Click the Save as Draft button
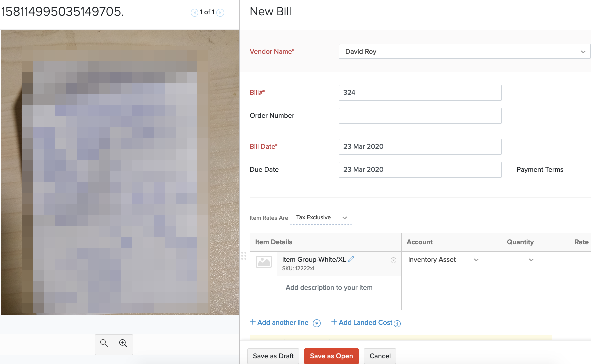591x364 pixels. (x=273, y=356)
